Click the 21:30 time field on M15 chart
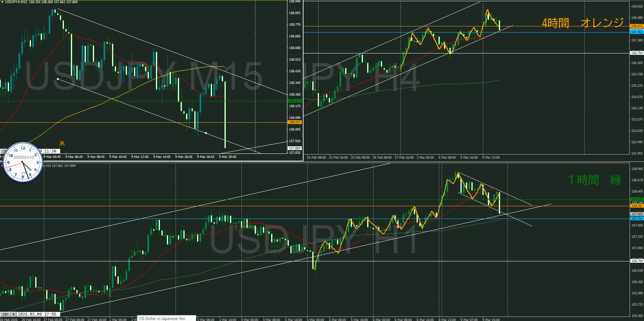Viewport: 644px width, 321px height. 50,151
